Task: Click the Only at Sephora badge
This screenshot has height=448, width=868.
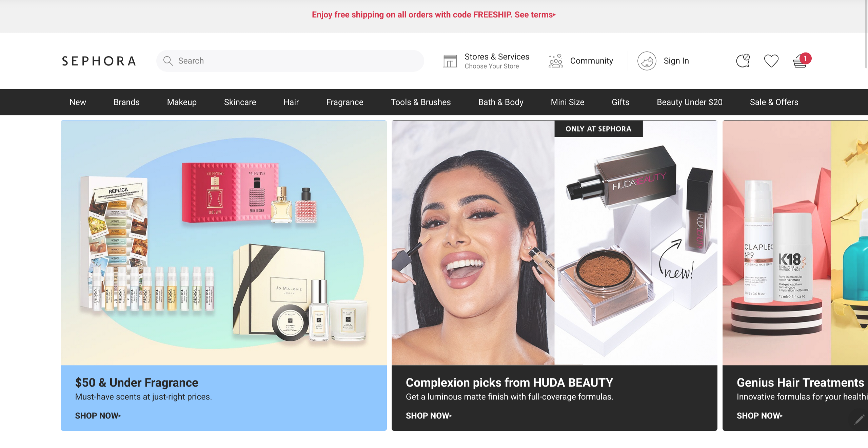Action: coord(598,129)
